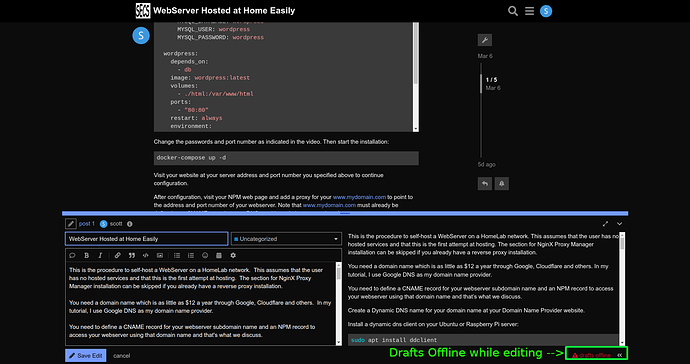Click the site logo in the header
Screen dimensions: 690x364
click(143, 11)
